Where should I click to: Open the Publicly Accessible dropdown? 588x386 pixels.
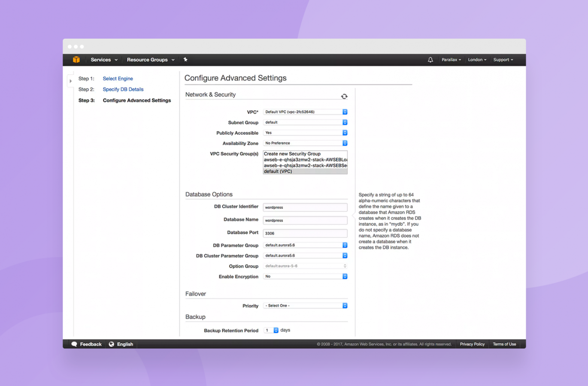point(305,133)
